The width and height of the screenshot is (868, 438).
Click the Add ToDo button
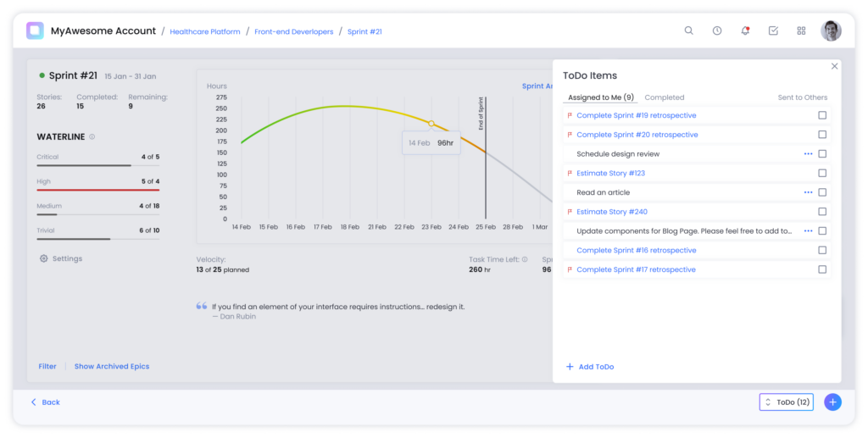point(590,367)
